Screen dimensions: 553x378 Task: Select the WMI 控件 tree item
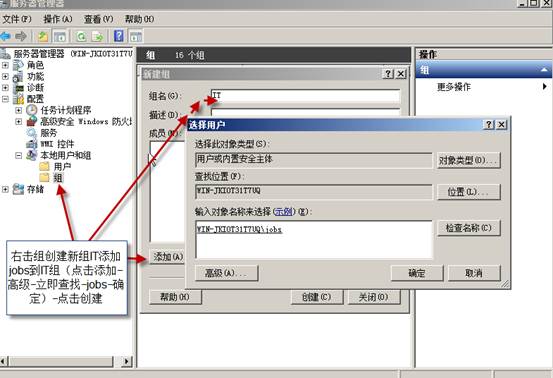(57, 144)
